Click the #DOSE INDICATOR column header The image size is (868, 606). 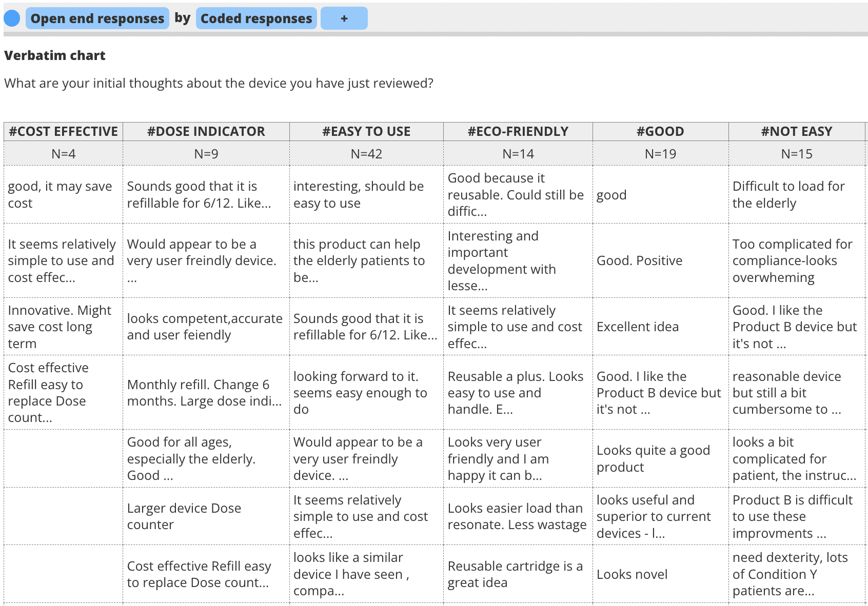[x=206, y=132]
